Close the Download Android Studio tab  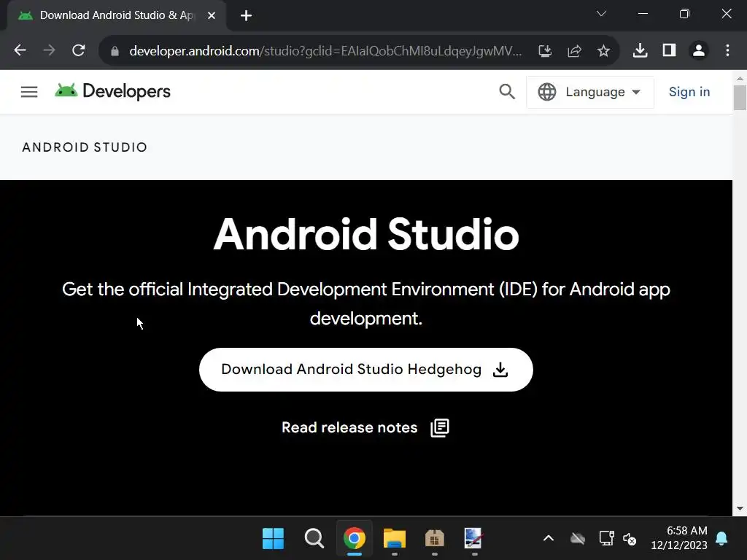pos(212,16)
